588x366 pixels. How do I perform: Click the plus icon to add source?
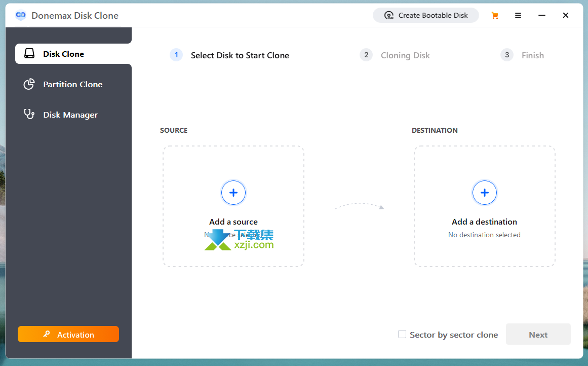click(x=233, y=193)
